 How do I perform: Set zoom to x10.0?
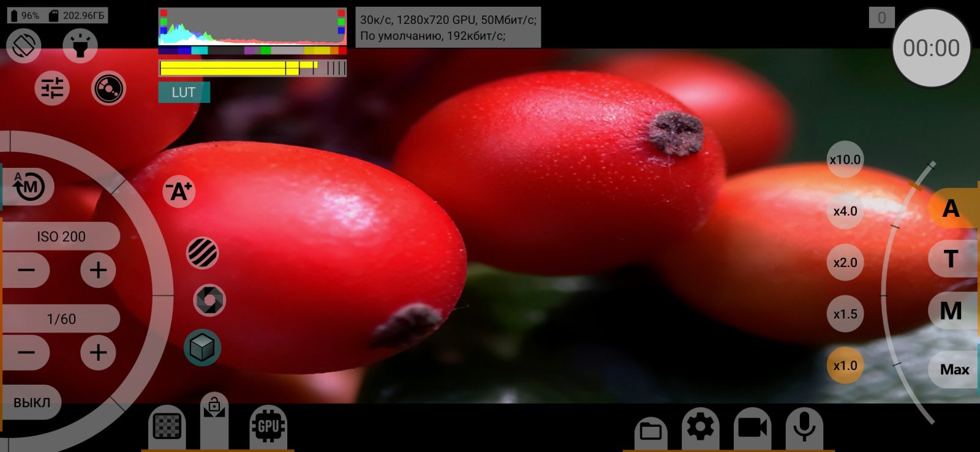[845, 159]
